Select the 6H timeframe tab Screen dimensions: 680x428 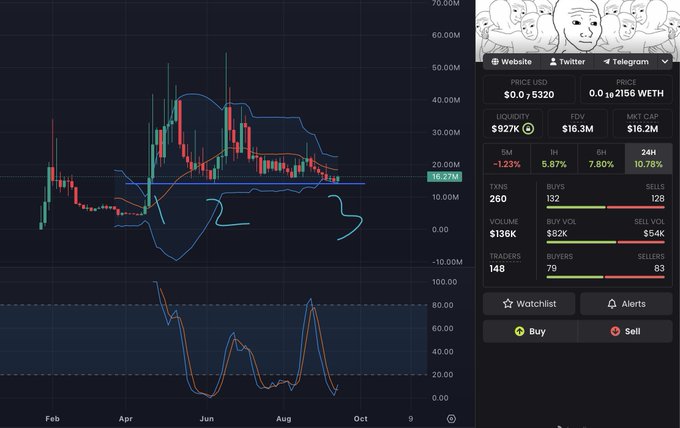(601, 159)
